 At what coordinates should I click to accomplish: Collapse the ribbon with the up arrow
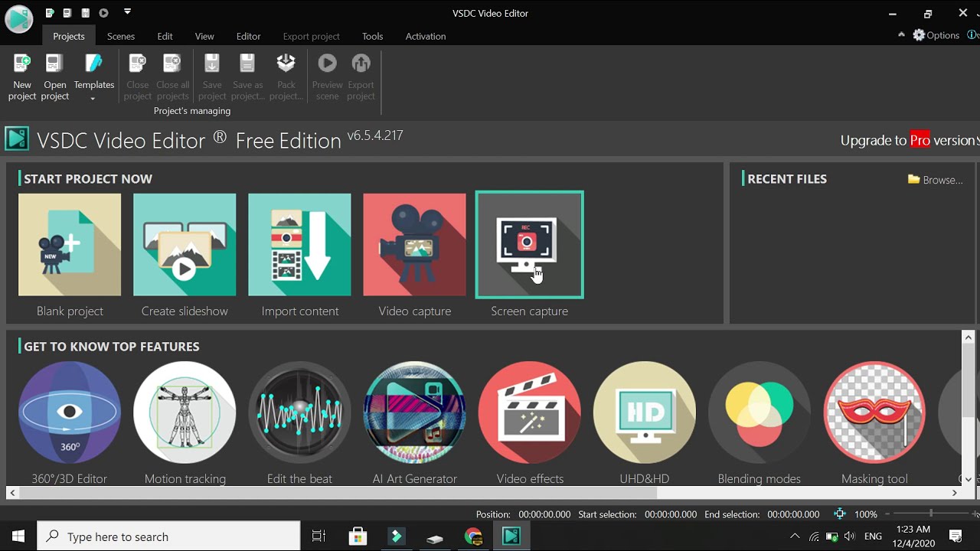901,34
